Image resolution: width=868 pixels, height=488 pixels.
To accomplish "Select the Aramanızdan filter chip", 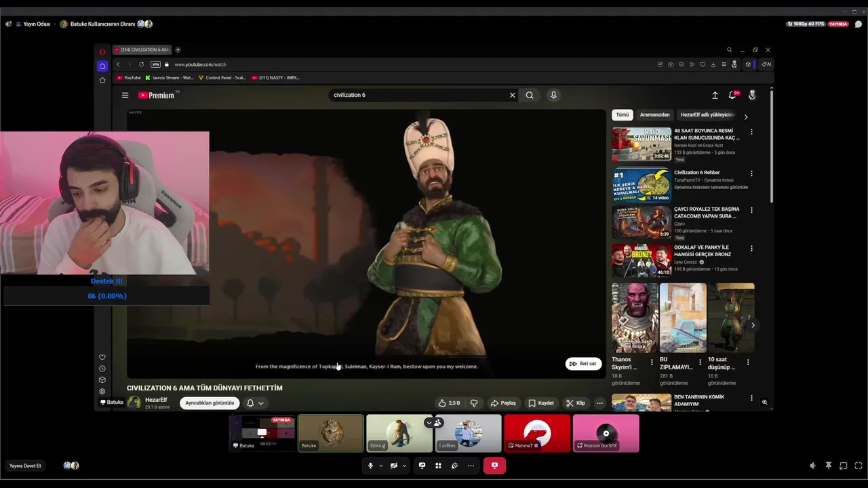I will (x=655, y=115).
